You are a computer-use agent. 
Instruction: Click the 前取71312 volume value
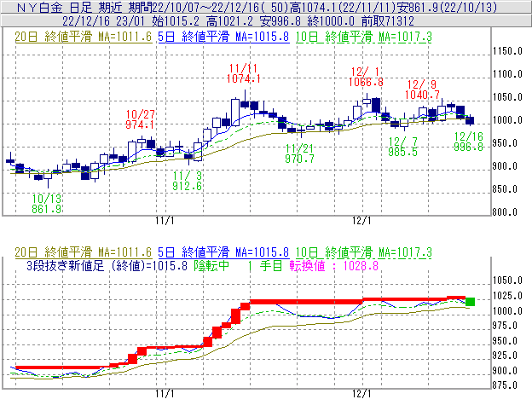point(388,21)
